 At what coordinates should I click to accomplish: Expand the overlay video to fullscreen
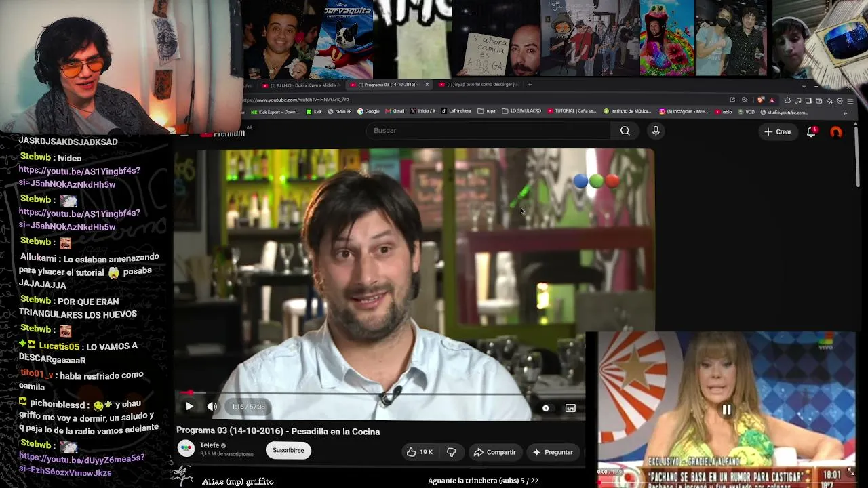pos(851,472)
